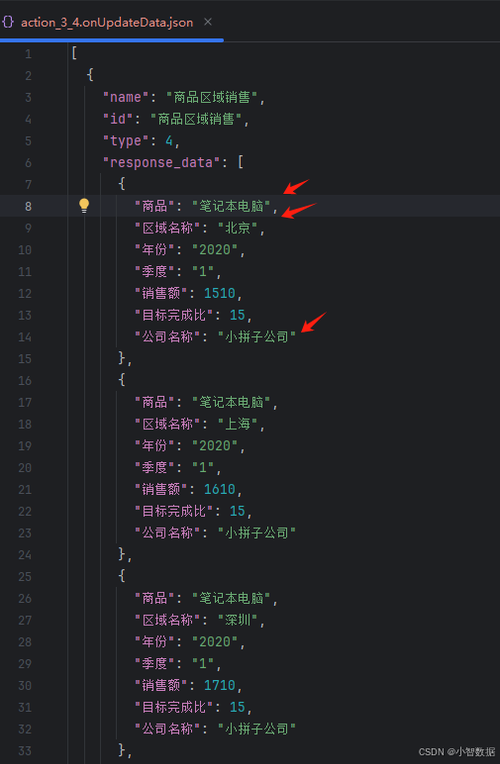
Task: Click the "name" key on line 3
Action: point(126,97)
